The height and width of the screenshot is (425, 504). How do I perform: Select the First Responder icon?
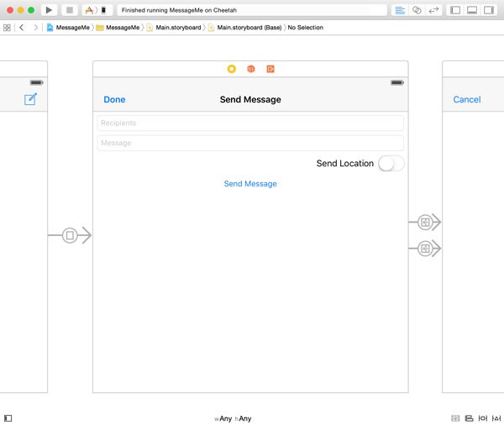click(x=251, y=69)
